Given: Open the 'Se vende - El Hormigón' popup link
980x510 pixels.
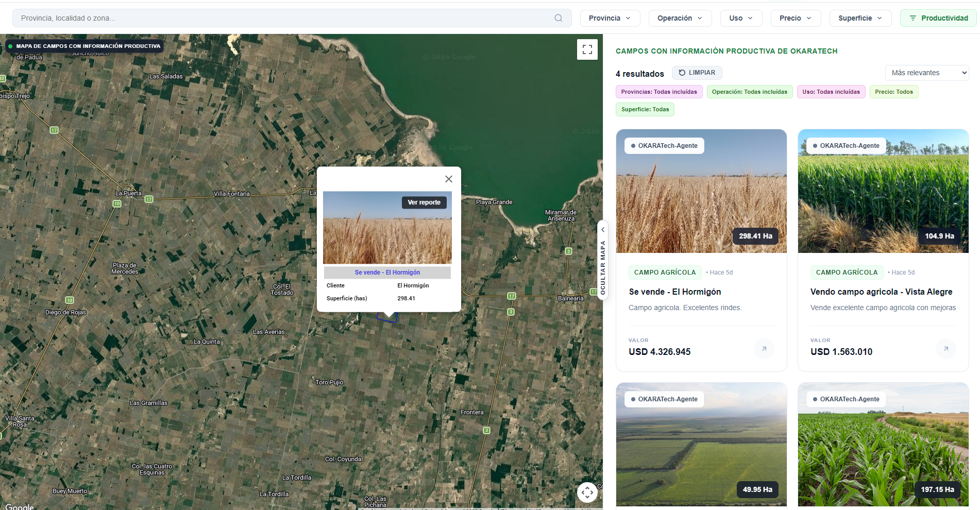Looking at the screenshot, I should [387, 273].
